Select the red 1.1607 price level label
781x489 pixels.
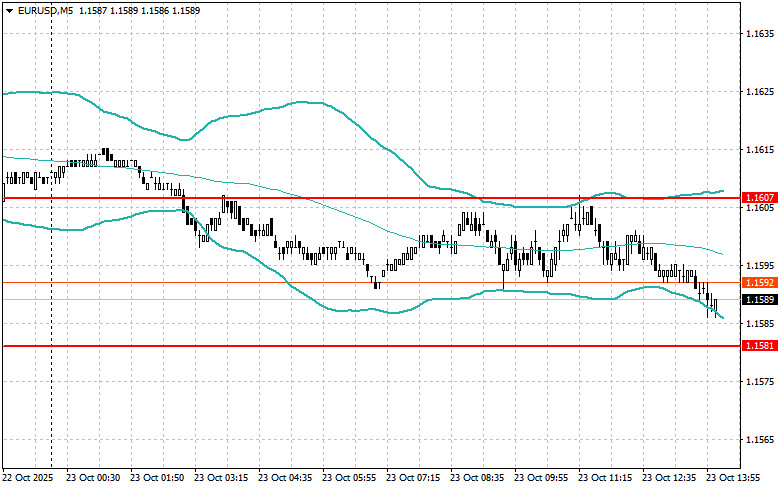click(760, 198)
